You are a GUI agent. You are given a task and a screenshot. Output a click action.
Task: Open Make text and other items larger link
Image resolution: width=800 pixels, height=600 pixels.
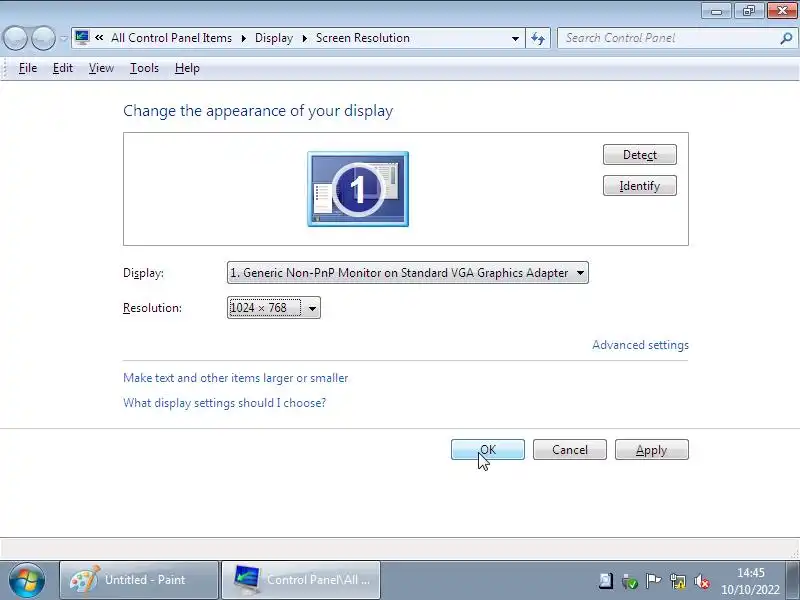point(236,378)
